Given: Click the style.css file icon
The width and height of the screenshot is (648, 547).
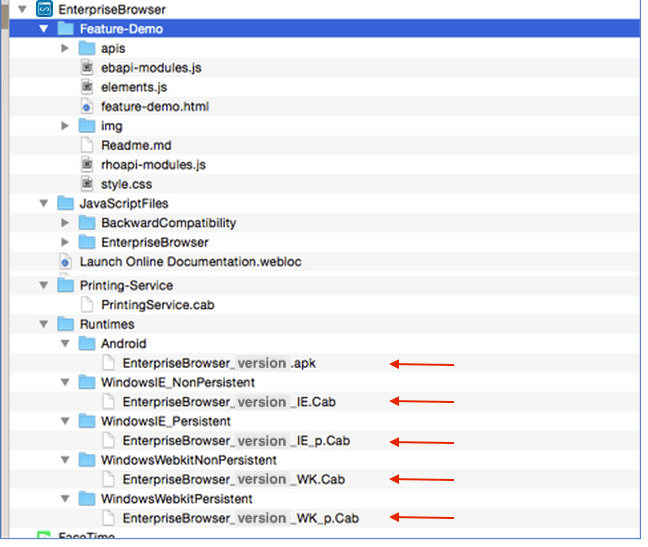Looking at the screenshot, I should pyautogui.click(x=87, y=183).
